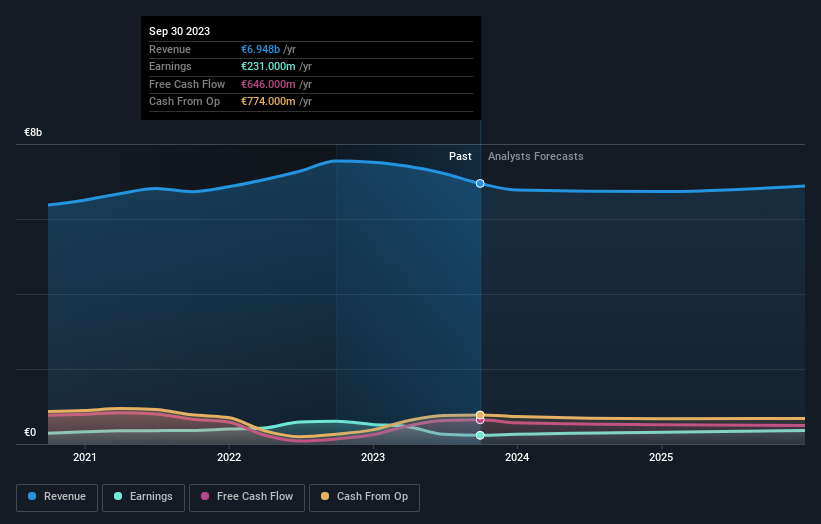Viewport: 821px width, 524px height.
Task: Toggle the Free Cash Flow legend button
Action: 247,497
